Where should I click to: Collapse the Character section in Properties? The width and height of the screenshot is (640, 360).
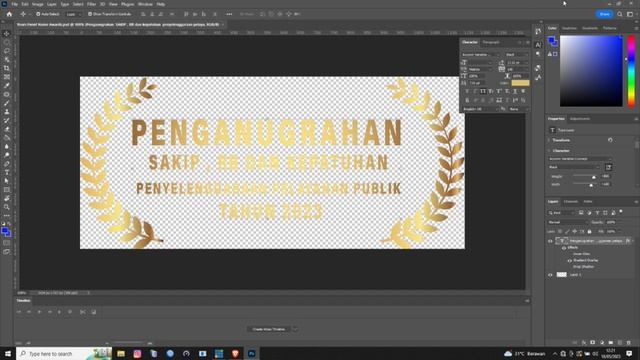[x=549, y=151]
